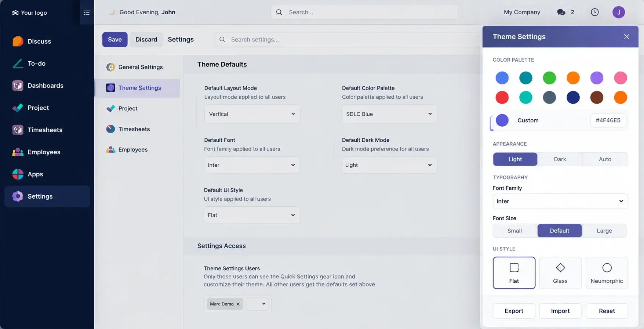This screenshot has height=329, width=644.
Task: Select the Flat UI style card
Action: click(514, 273)
